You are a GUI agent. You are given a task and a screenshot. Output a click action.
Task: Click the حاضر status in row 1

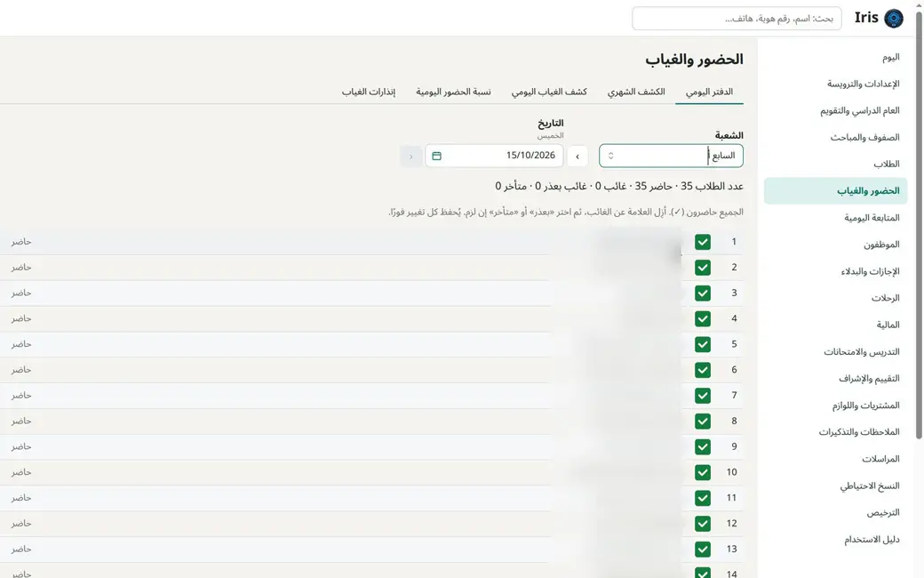(x=20, y=242)
